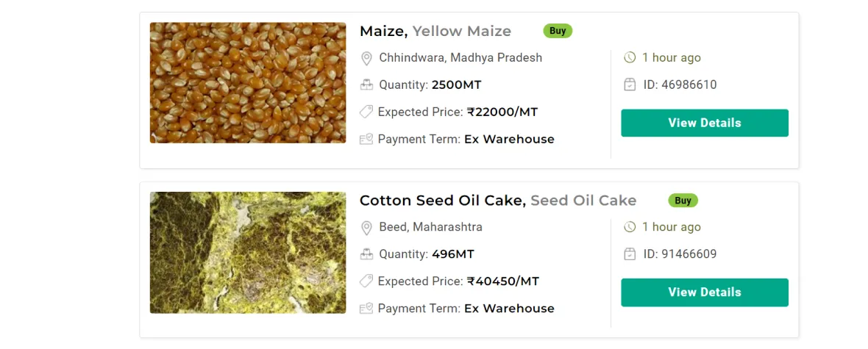The width and height of the screenshot is (868, 349).
Task: Click ID badge icon beside 91466609
Action: click(630, 254)
